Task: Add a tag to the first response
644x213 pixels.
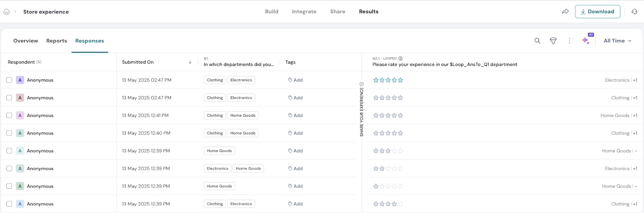Action: (295, 80)
